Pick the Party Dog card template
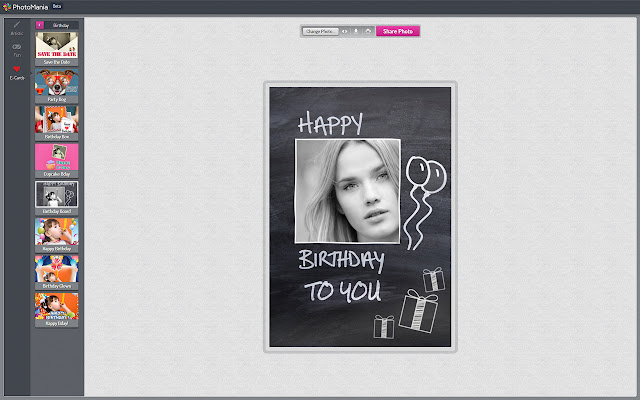Viewport: 640px width, 400px height. point(57,84)
